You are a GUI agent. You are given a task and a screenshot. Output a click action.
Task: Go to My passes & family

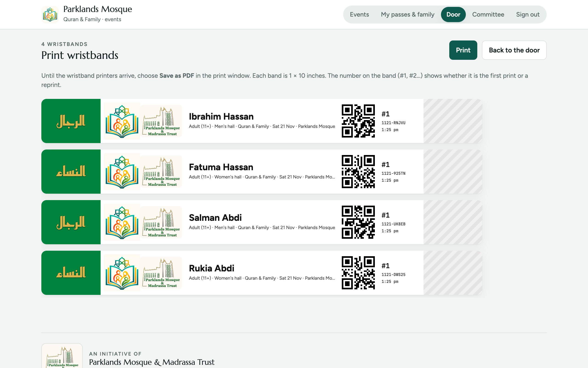pyautogui.click(x=407, y=14)
